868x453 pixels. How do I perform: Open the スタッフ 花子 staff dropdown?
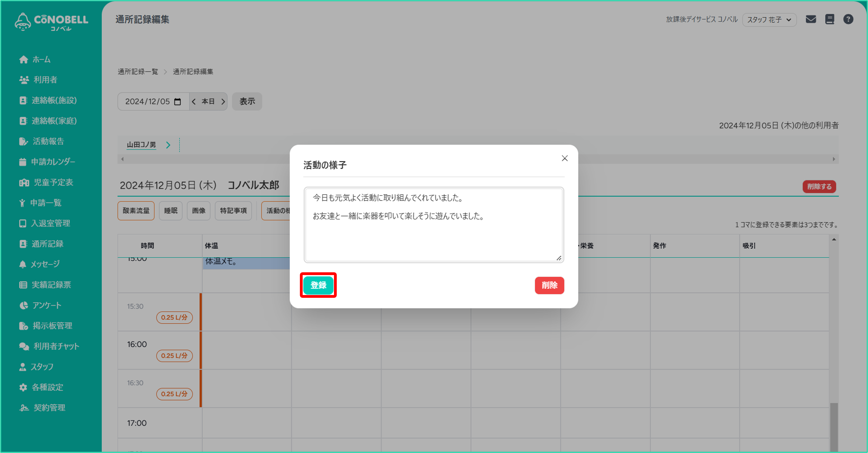click(769, 20)
